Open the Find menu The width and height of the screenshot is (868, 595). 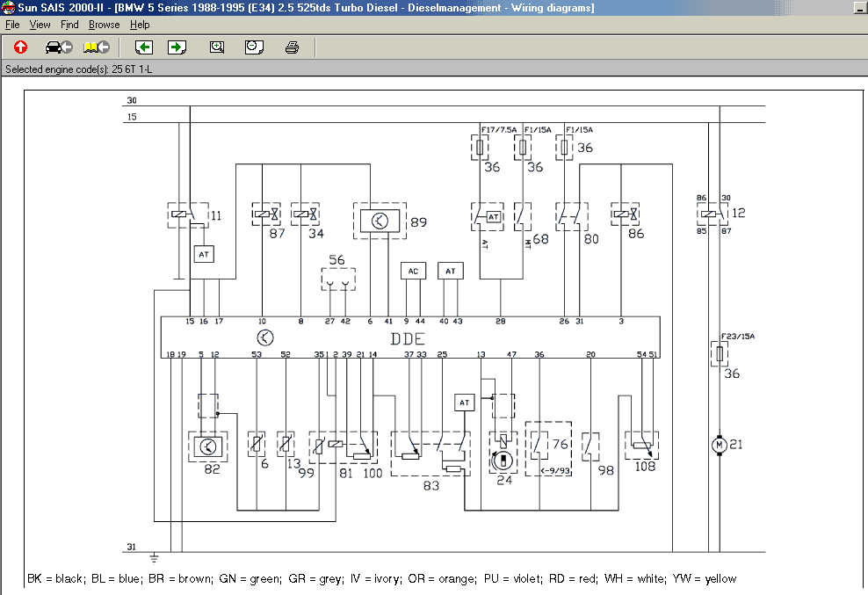[69, 25]
